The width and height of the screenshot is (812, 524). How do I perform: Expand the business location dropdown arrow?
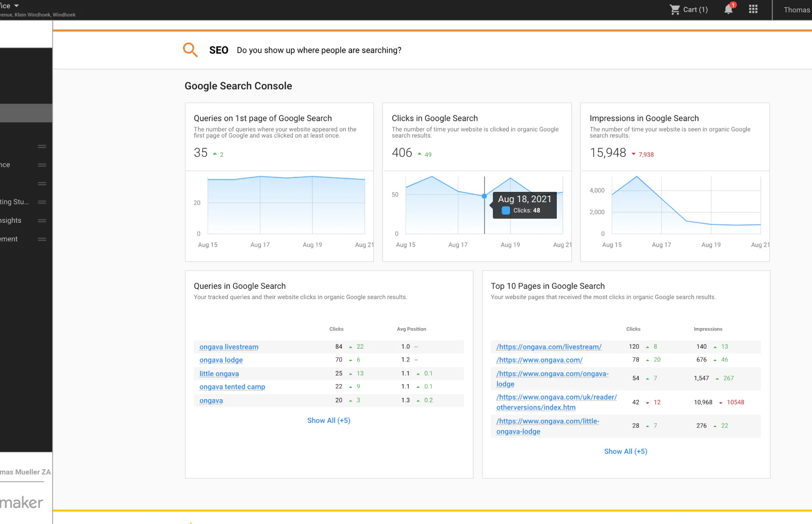16,6
